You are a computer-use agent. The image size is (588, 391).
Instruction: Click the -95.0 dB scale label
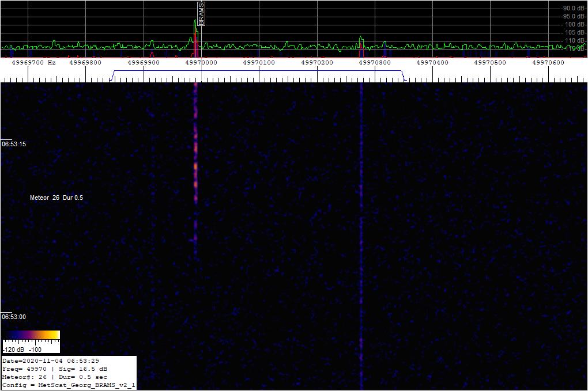[574, 17]
